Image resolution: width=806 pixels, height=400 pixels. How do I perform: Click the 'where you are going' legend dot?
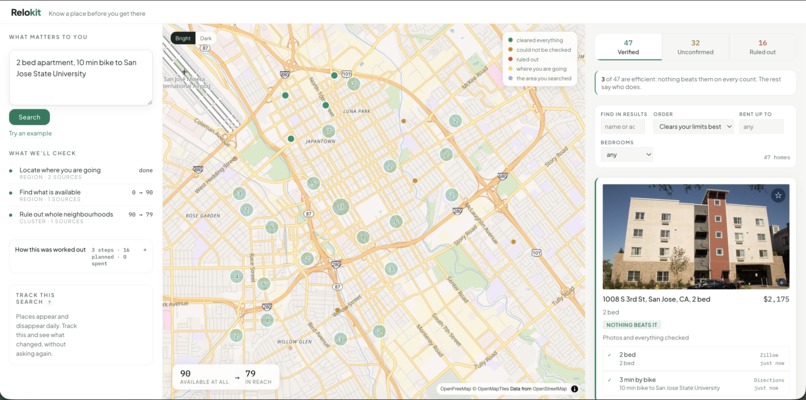[510, 69]
